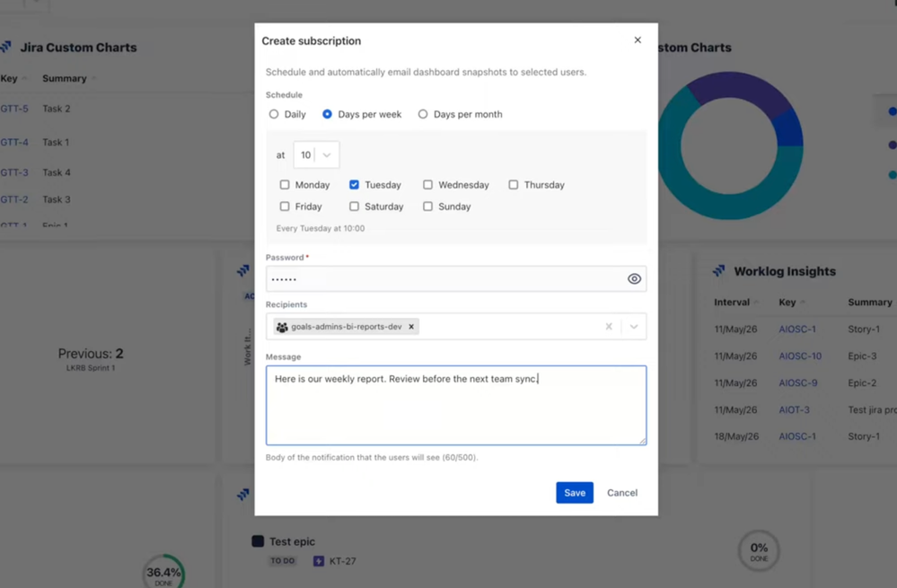The height and width of the screenshot is (588, 897).
Task: Tick the Thursday checkbox
Action: (513, 185)
